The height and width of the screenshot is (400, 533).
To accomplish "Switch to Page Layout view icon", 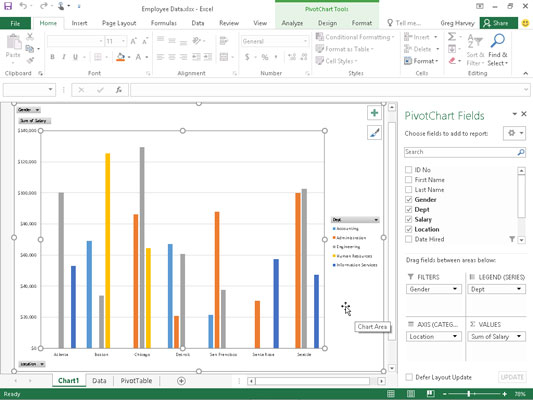I will click(411, 394).
